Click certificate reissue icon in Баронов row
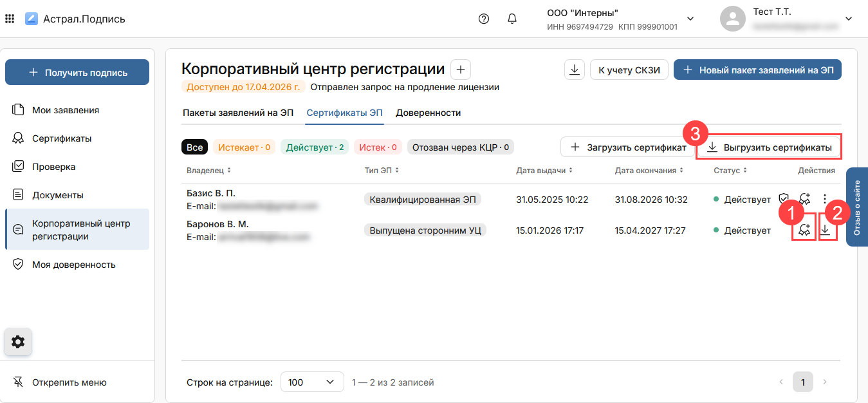Screen dimensions: 868x403 point(804,230)
